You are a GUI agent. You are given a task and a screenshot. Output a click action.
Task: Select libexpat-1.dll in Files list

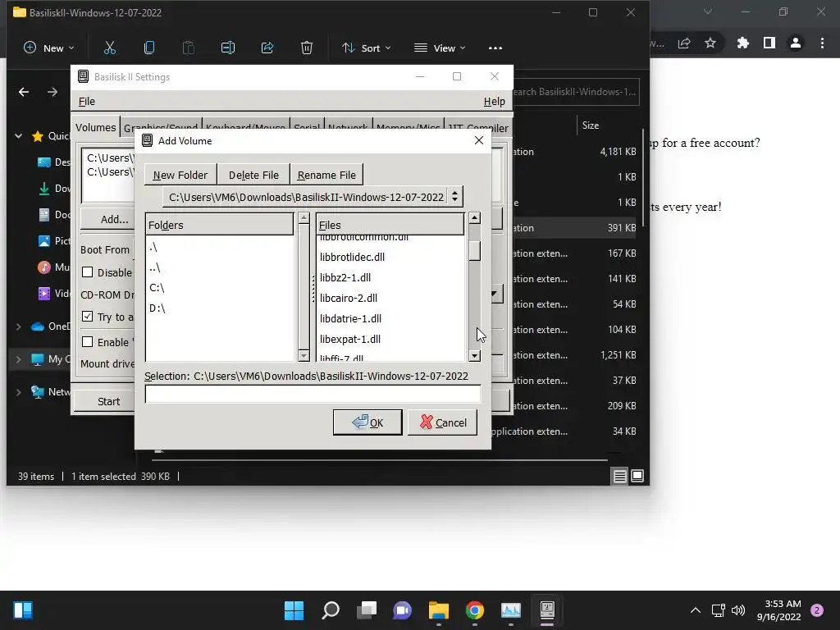point(390,339)
